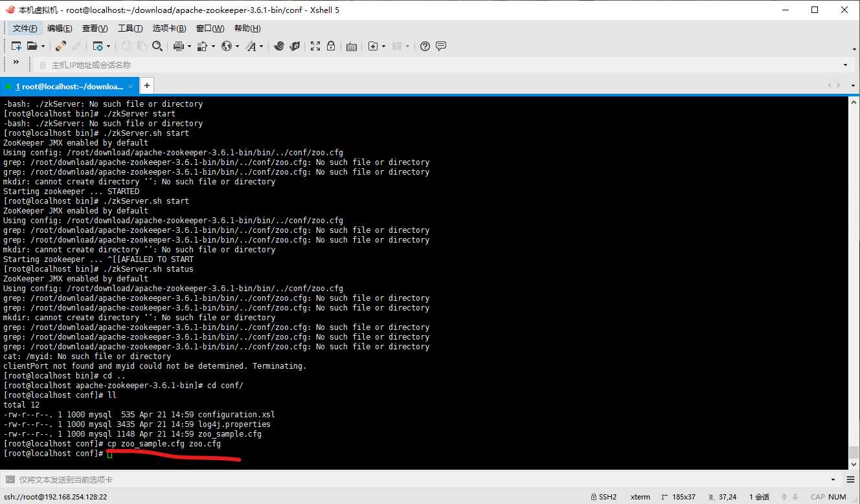Click the tab list dropdown at right of tab bar
Image resolution: width=860 pixels, height=504 pixels.
tap(852, 85)
